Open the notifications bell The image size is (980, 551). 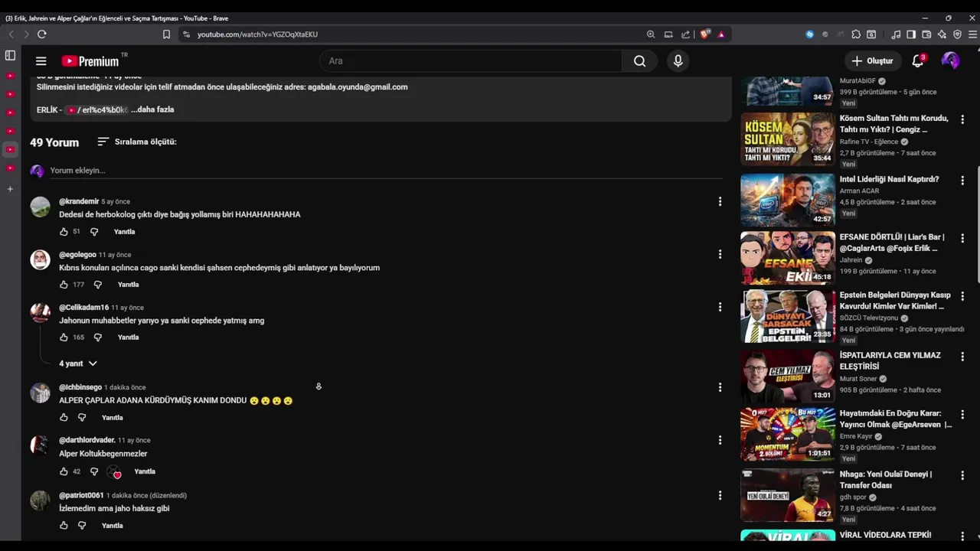point(918,61)
